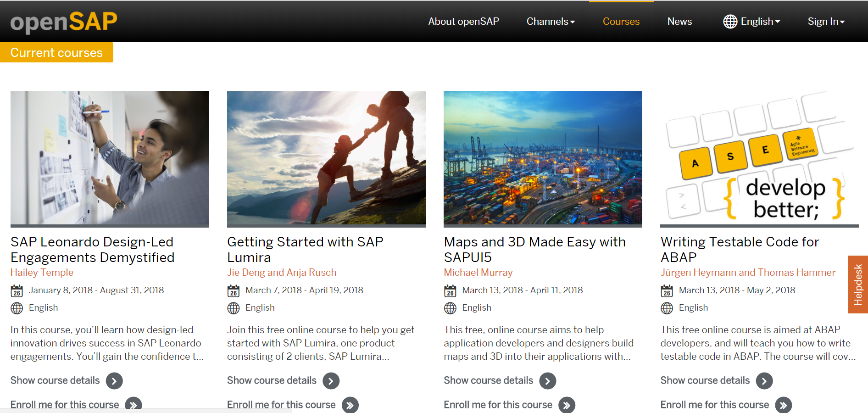Click English label under SAP Leonardo course
The image size is (868, 413).
pyautogui.click(x=43, y=308)
